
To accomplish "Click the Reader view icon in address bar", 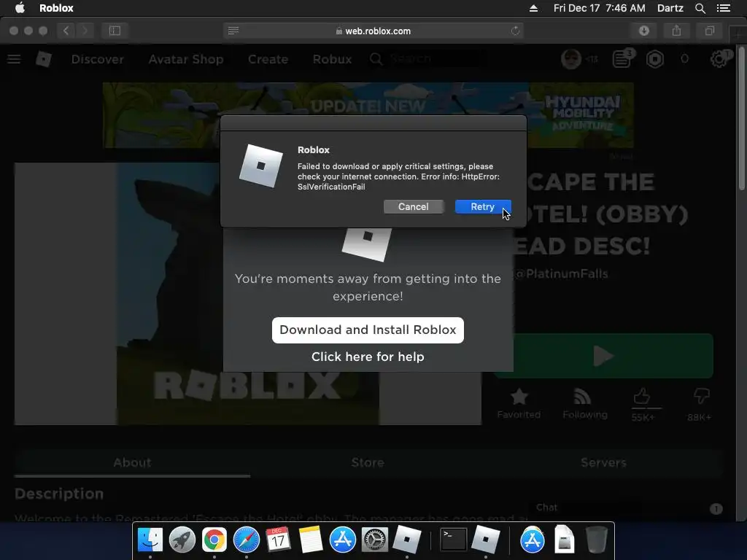I will point(233,31).
